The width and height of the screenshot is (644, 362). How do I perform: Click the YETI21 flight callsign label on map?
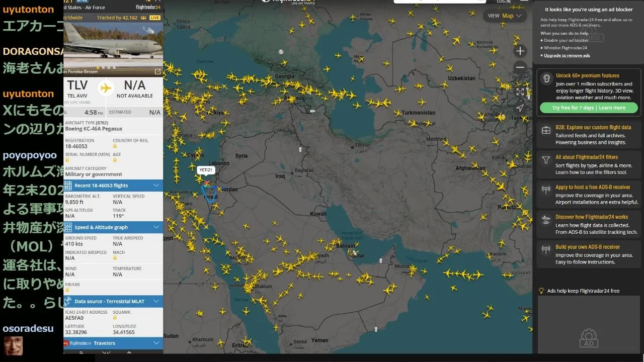pyautogui.click(x=205, y=170)
